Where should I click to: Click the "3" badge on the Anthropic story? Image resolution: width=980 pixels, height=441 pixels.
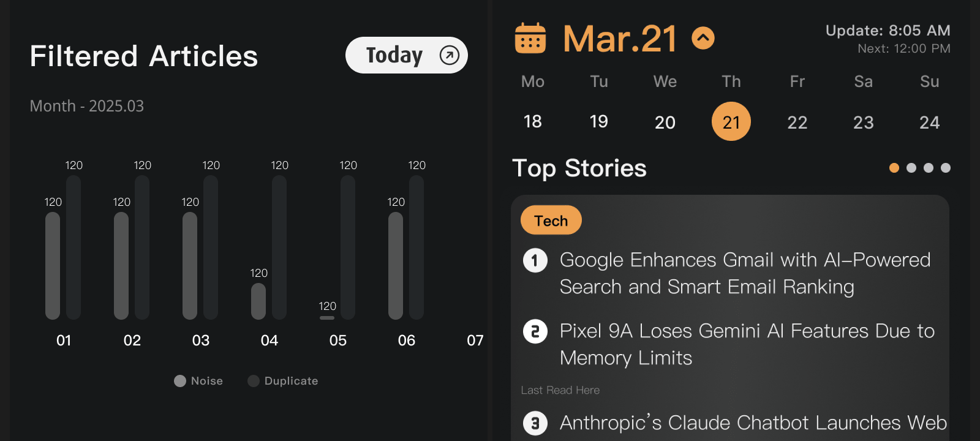pos(535,423)
